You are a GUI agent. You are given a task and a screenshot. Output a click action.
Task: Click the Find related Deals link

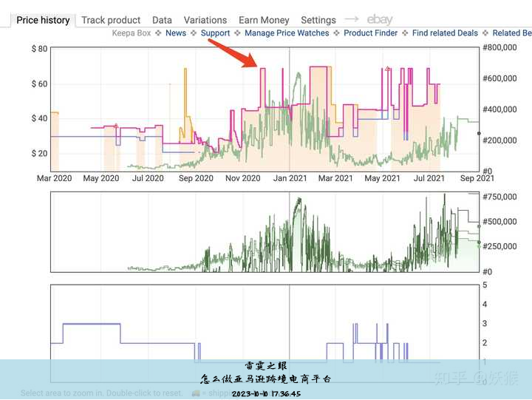point(445,33)
